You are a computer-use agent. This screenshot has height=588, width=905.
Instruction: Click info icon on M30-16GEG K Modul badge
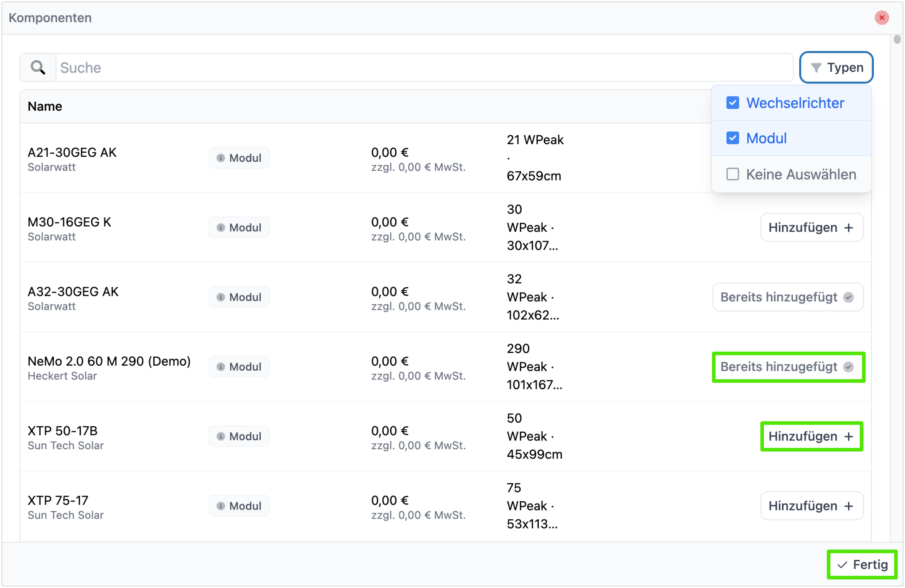[x=221, y=227]
